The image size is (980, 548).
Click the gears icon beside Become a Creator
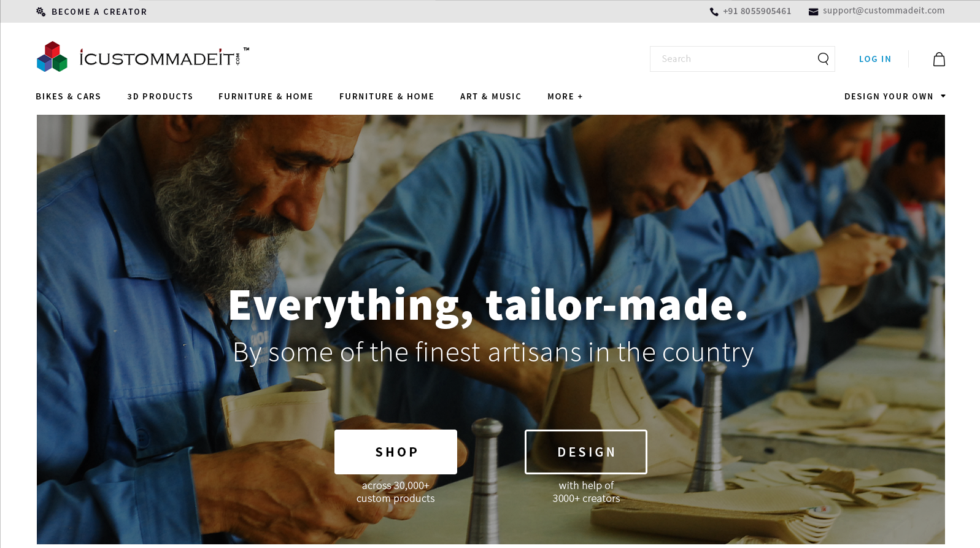pyautogui.click(x=41, y=12)
